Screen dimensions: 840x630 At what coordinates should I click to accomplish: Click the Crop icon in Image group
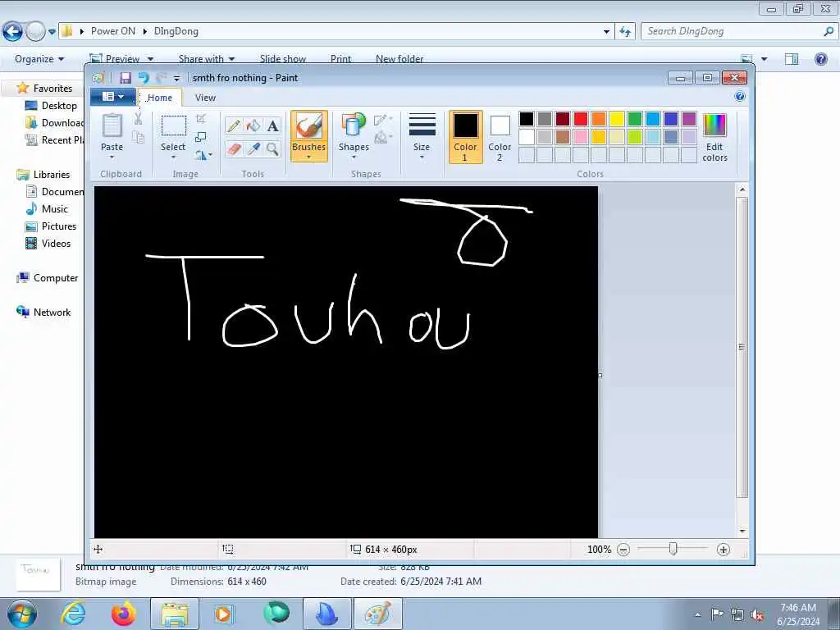point(201,119)
